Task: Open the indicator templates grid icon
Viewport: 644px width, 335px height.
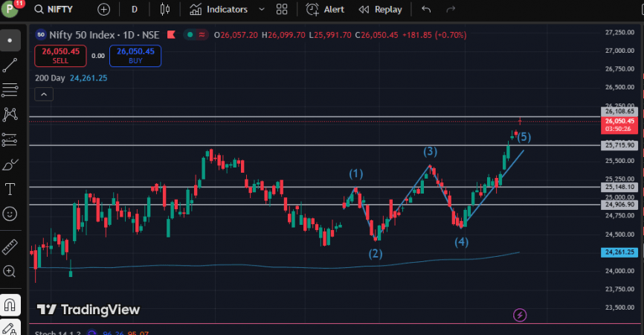Action: coord(282,10)
